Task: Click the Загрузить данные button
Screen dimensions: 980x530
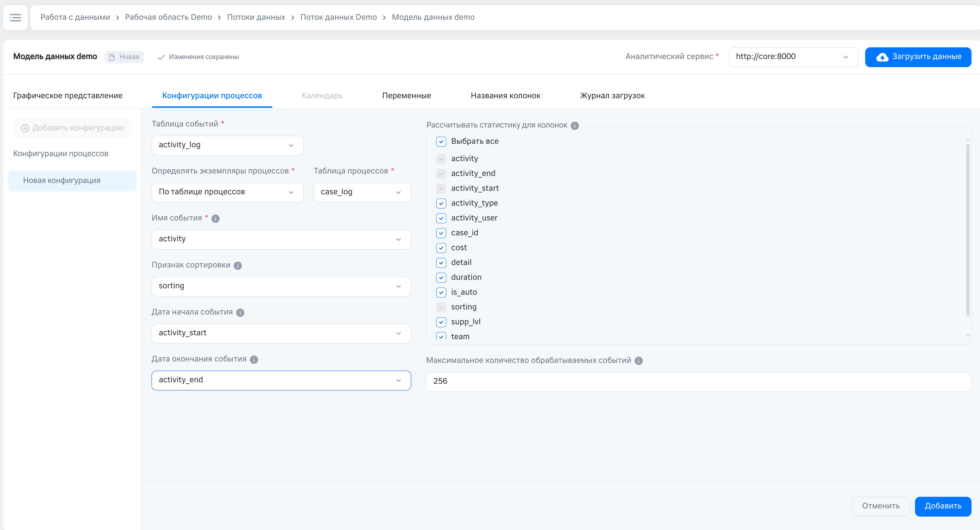Action: (918, 57)
